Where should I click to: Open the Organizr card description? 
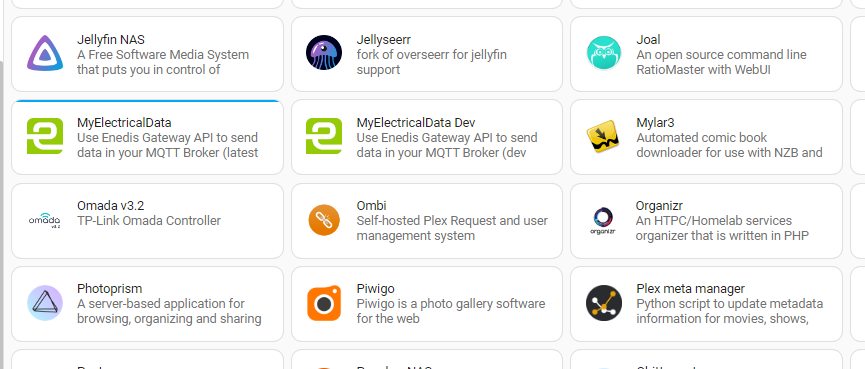(x=722, y=228)
